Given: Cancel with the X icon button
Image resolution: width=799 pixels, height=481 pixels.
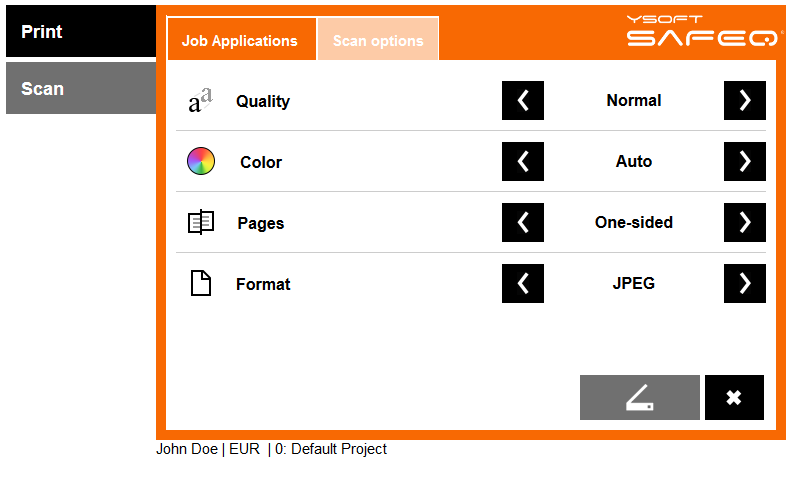Looking at the screenshot, I should (734, 397).
